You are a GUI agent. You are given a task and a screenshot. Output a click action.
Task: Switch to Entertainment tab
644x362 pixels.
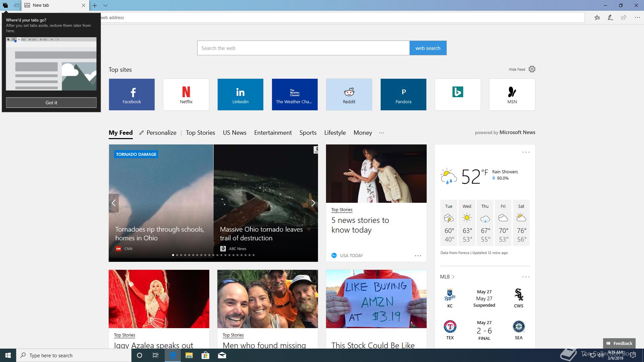coord(273,133)
